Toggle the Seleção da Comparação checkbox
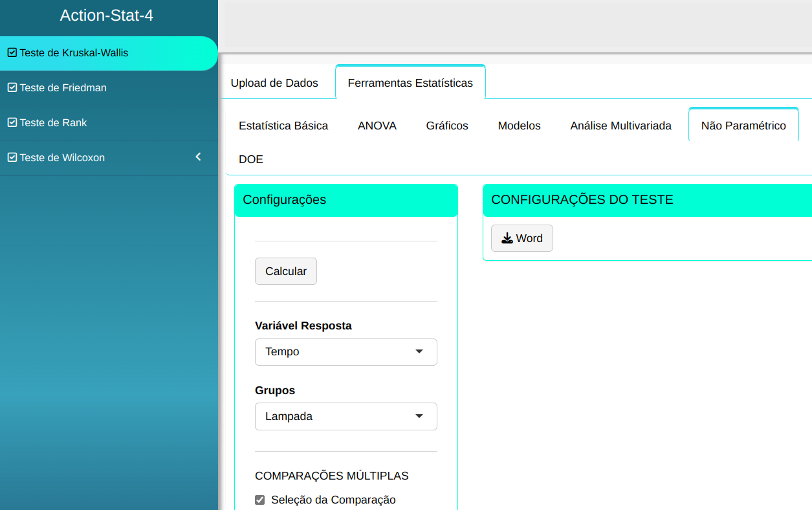This screenshot has width=812, height=510. coord(260,500)
